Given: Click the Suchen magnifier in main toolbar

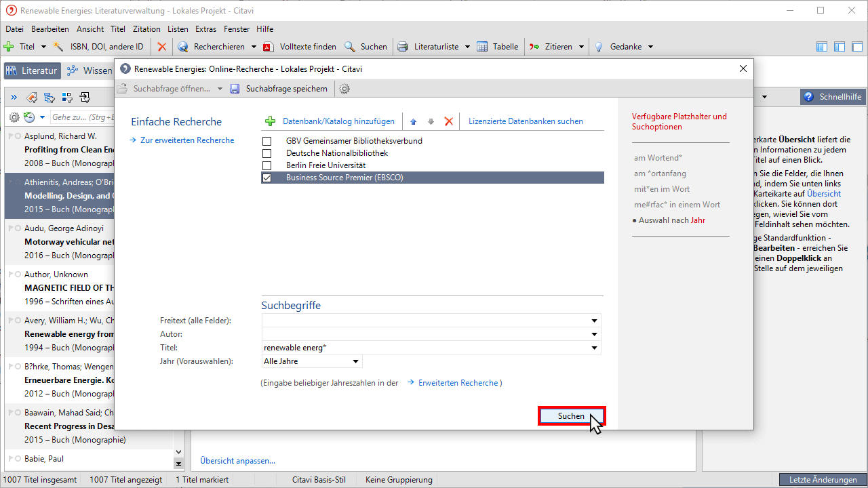Looking at the screenshot, I should [x=350, y=47].
